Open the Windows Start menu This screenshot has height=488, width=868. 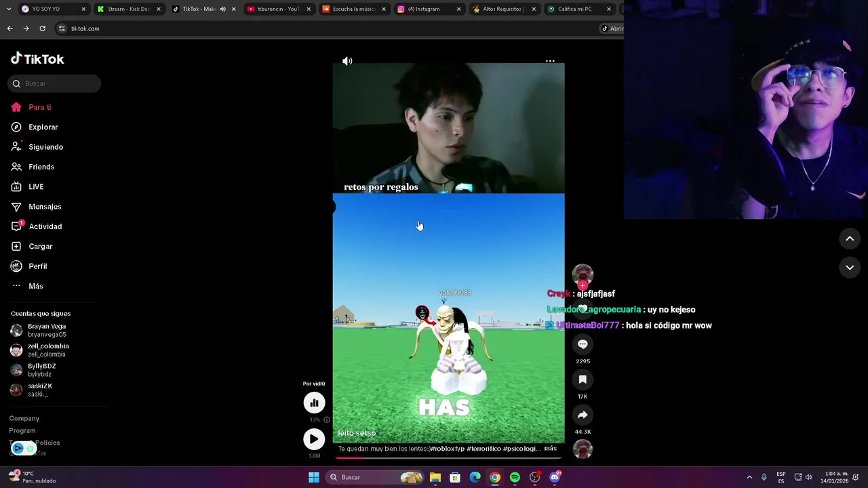pyautogui.click(x=314, y=477)
